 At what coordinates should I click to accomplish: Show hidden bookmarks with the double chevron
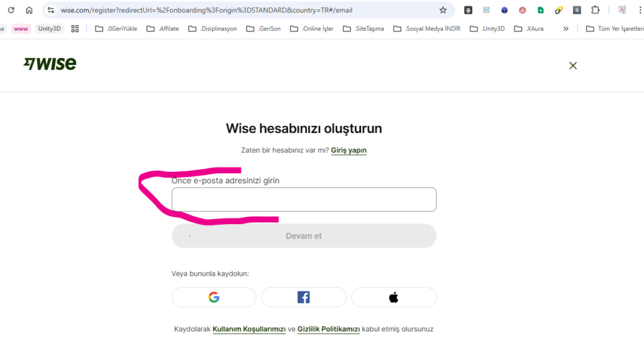coord(565,29)
